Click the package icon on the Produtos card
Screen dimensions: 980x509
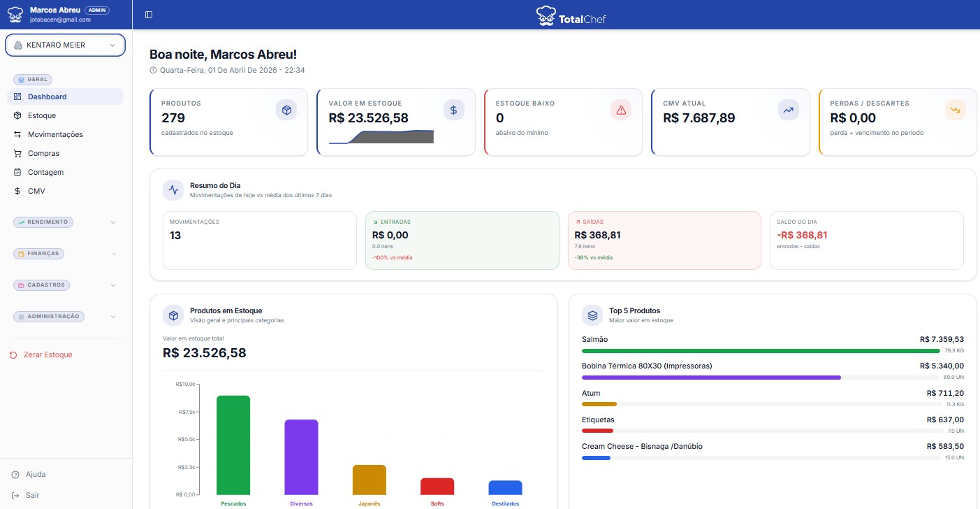coord(286,110)
